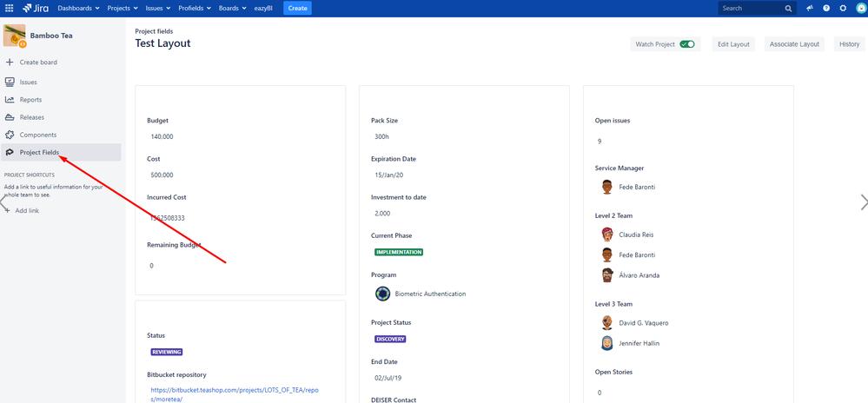Click the search magnifier icon
868x403 pixels.
coord(788,9)
